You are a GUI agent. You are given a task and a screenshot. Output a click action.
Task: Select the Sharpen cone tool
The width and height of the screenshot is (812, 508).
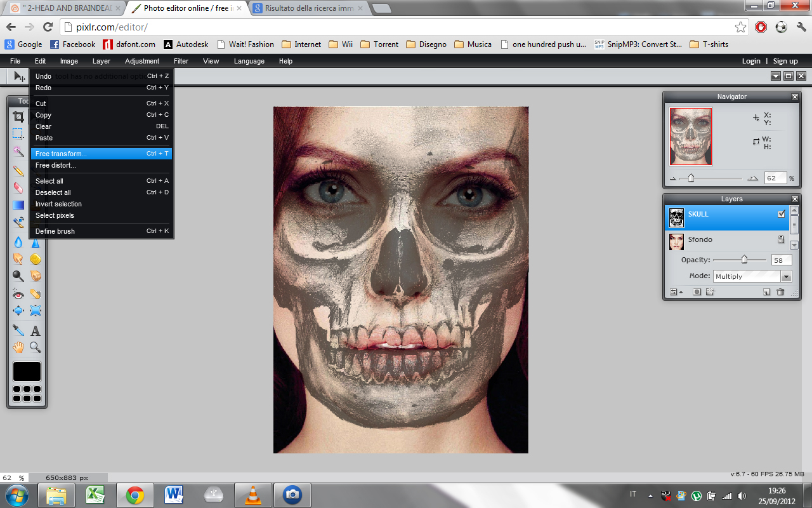(x=36, y=242)
